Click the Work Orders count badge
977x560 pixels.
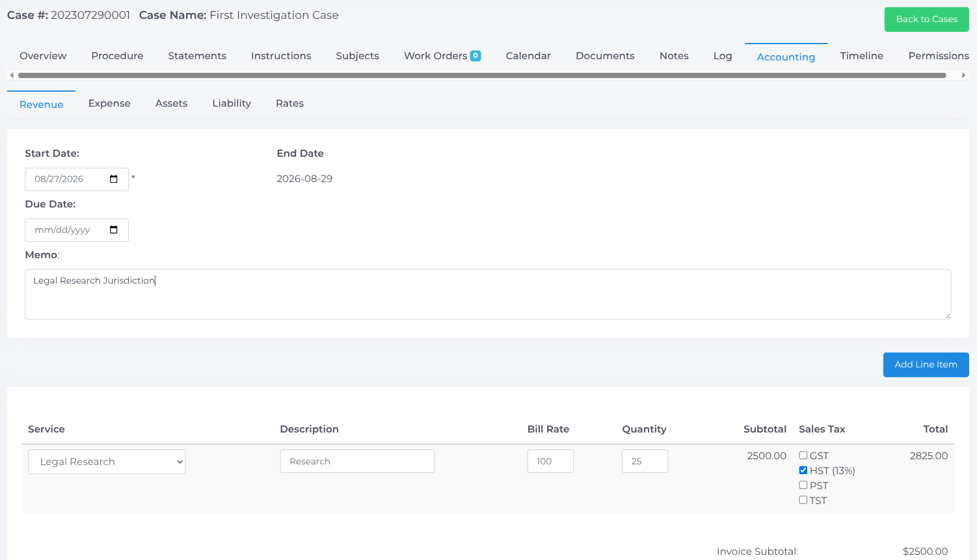pyautogui.click(x=475, y=56)
